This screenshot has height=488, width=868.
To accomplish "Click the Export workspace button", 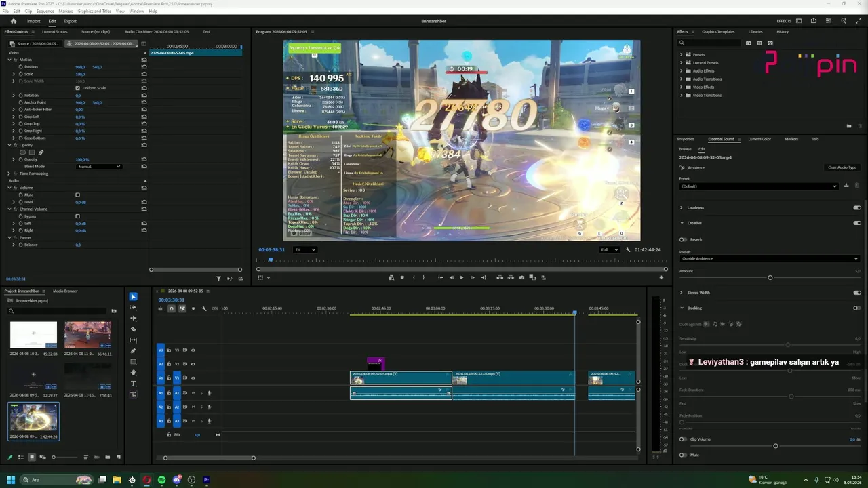I will tap(71, 21).
